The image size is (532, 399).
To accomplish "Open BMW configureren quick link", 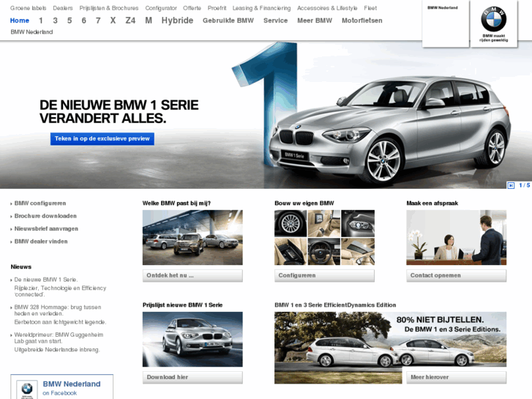I will [40, 204].
